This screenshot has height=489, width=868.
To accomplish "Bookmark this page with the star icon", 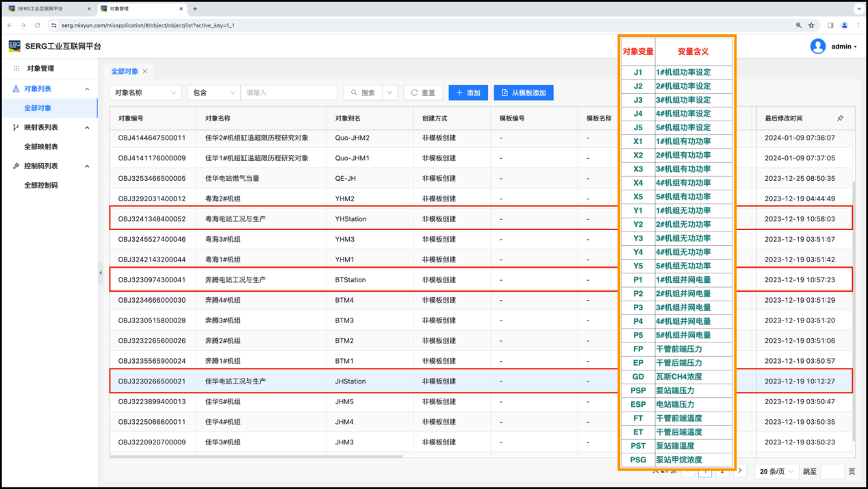I will (x=811, y=25).
